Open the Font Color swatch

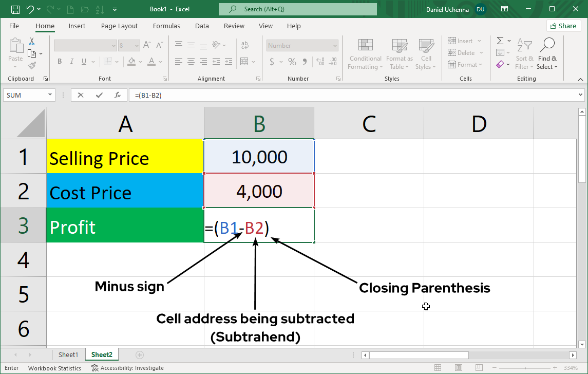[x=153, y=61]
